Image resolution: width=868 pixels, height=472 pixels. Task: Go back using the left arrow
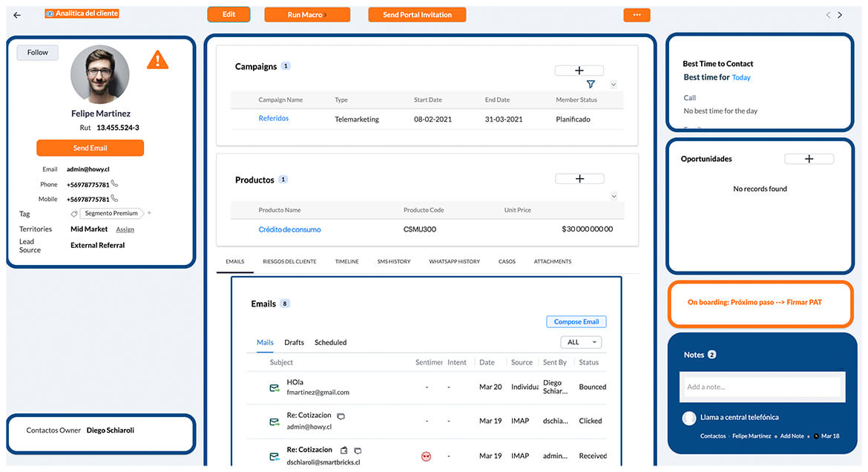tap(17, 15)
